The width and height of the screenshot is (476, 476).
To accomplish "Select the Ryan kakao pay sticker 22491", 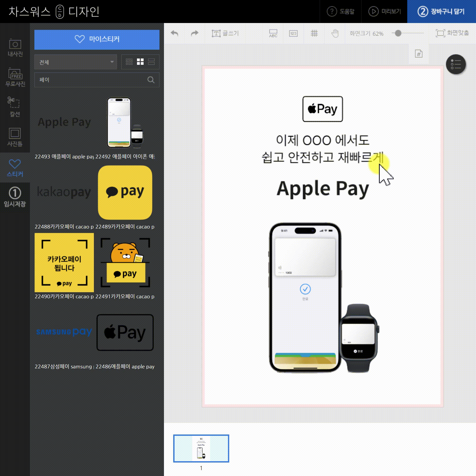I will (x=125, y=262).
